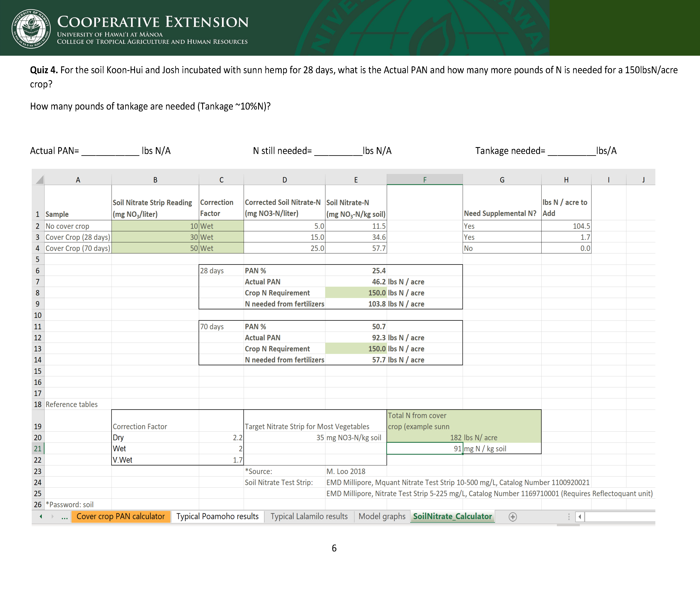Image resolution: width=700 pixels, height=603 pixels.
Task: Click 28 days Crop N Requirement 150.0 cell
Action: (356, 293)
